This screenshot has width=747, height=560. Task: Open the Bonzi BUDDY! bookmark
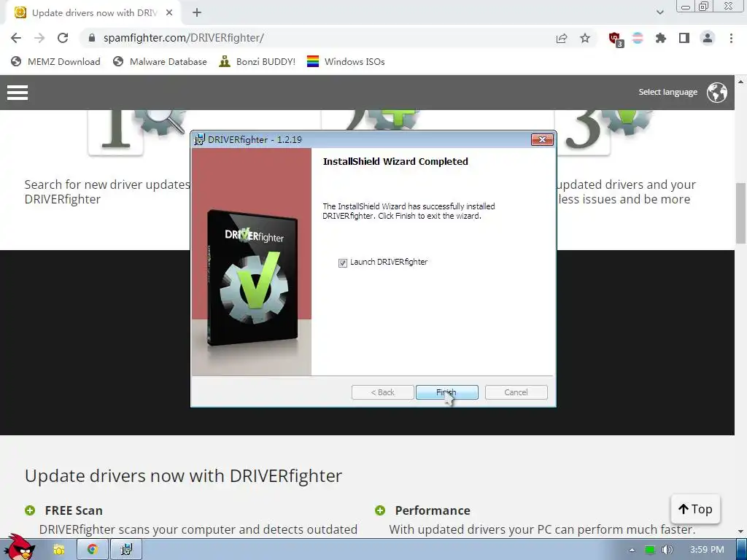pyautogui.click(x=258, y=61)
